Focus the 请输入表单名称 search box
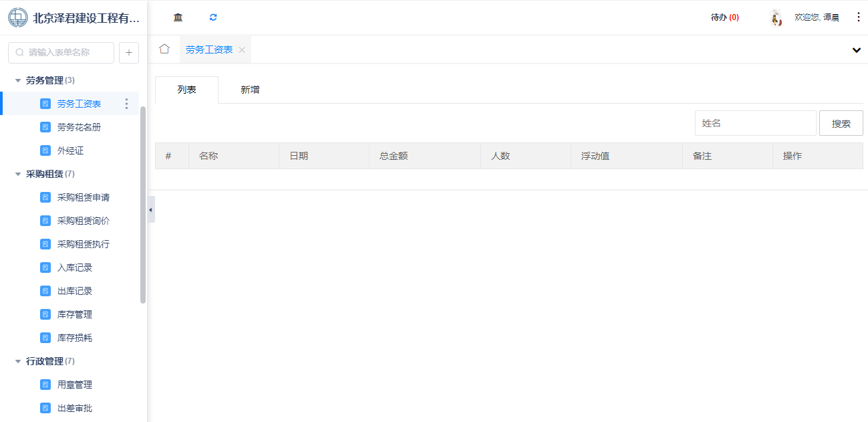 tap(61, 53)
